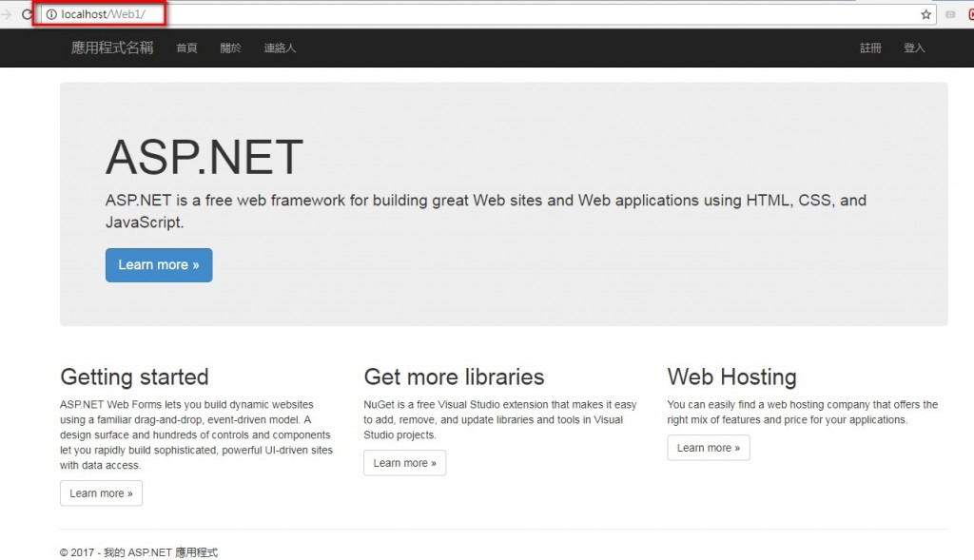974x560 pixels.
Task: Bookmark this page with the star icon
Action: (925, 14)
